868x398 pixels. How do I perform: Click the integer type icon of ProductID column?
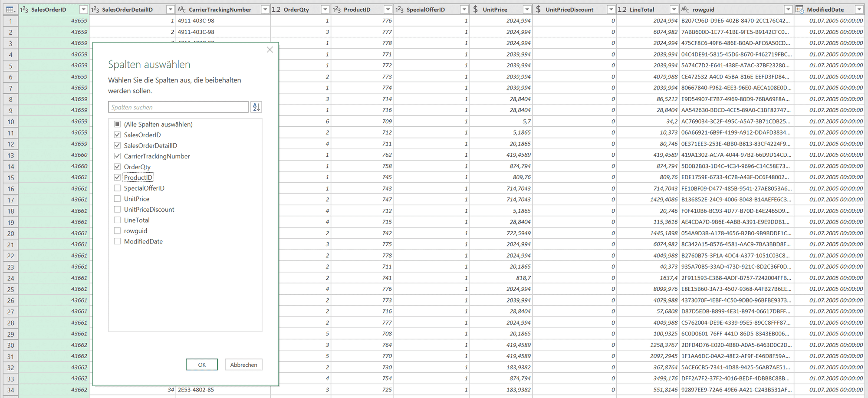[337, 10]
